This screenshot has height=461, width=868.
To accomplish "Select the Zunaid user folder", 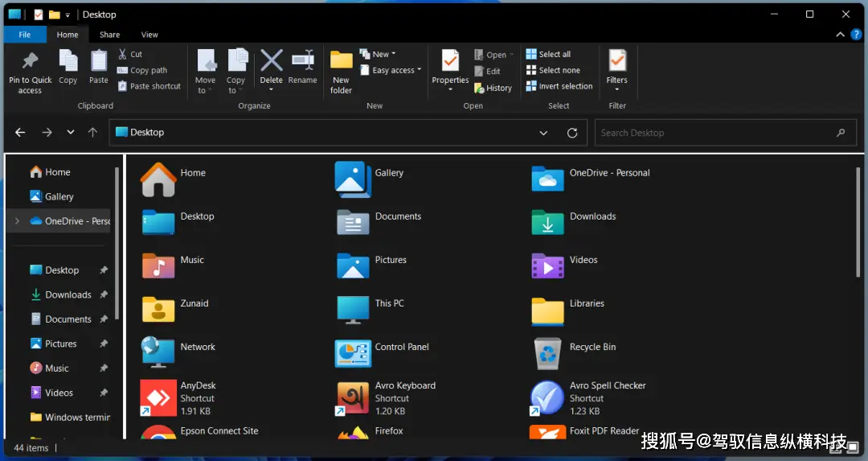I will pos(175,309).
